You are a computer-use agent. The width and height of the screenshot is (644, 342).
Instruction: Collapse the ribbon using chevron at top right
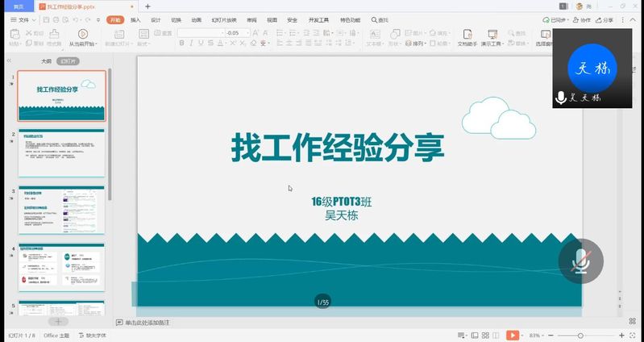(x=632, y=19)
